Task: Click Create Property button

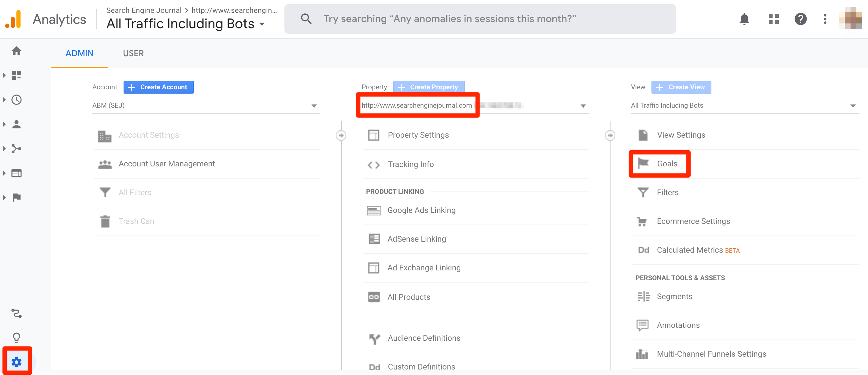Action: click(428, 87)
